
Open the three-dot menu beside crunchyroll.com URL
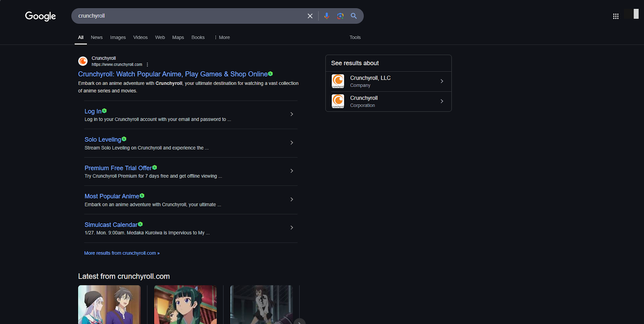pos(147,65)
